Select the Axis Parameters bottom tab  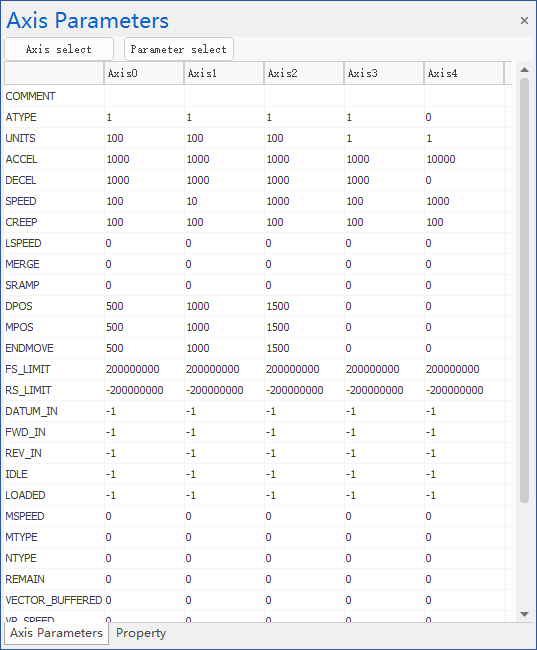coord(56,633)
